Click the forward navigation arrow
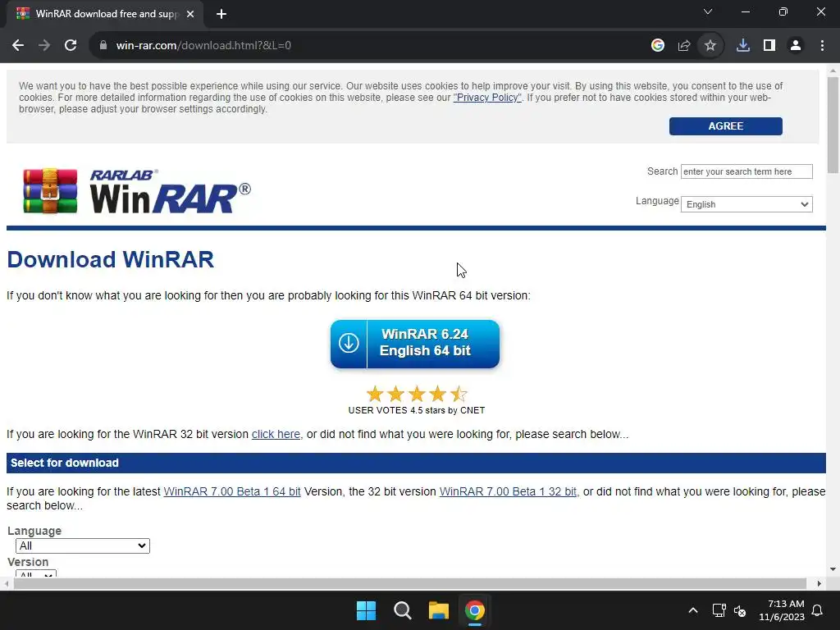Screen dimensions: 840x630 [44, 46]
